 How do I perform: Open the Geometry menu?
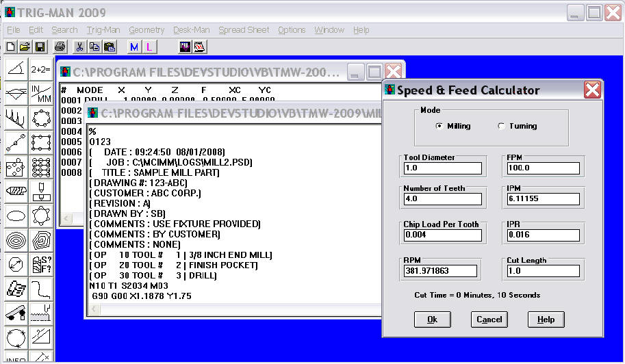pos(146,30)
